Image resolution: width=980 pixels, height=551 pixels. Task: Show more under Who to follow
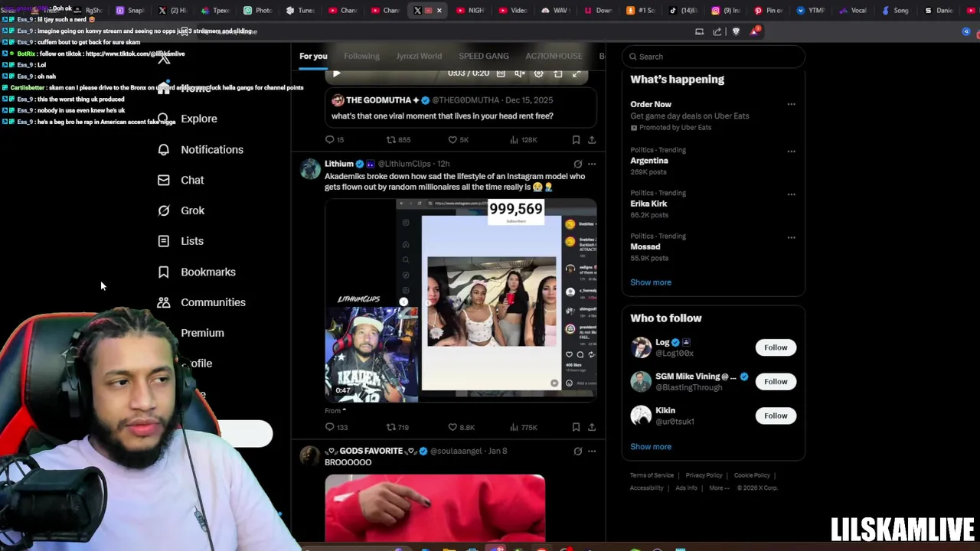click(x=651, y=447)
